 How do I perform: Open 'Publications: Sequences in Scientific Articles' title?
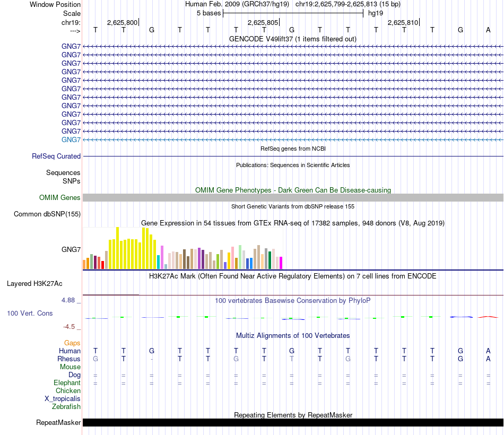click(293, 166)
